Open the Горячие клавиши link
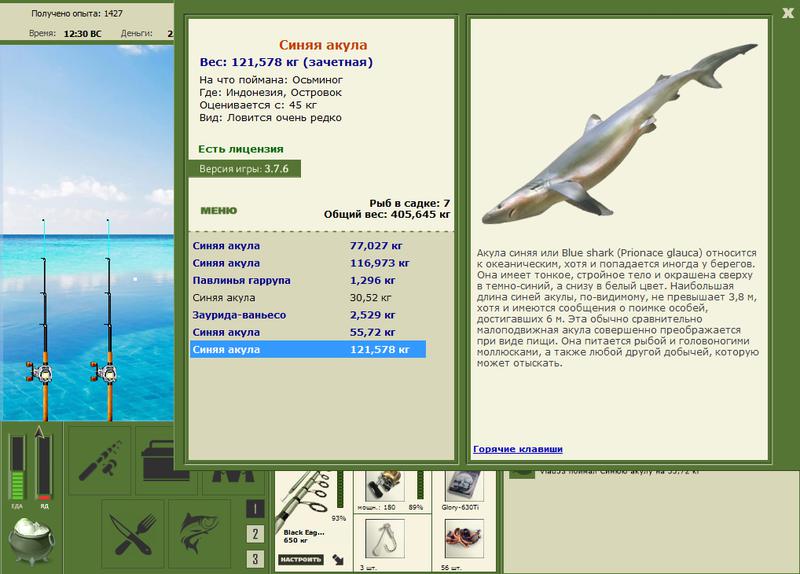The image size is (800, 574). 518,449
